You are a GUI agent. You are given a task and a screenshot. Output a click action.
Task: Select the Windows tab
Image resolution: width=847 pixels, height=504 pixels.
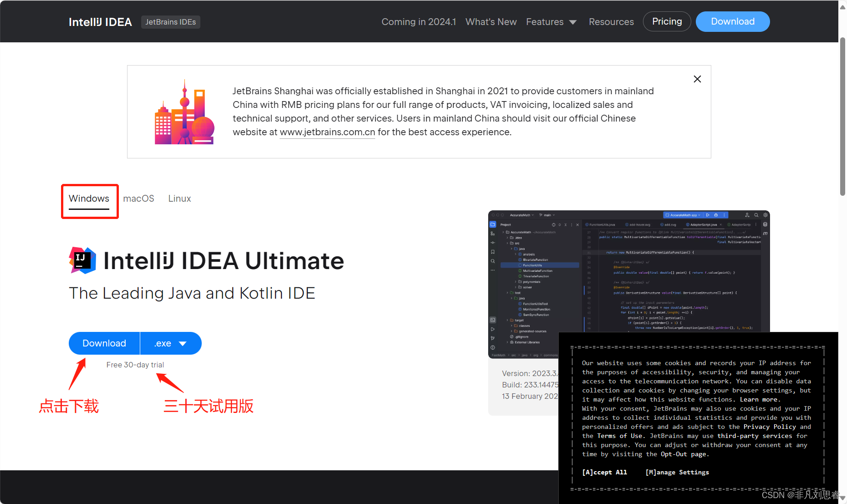(x=89, y=199)
